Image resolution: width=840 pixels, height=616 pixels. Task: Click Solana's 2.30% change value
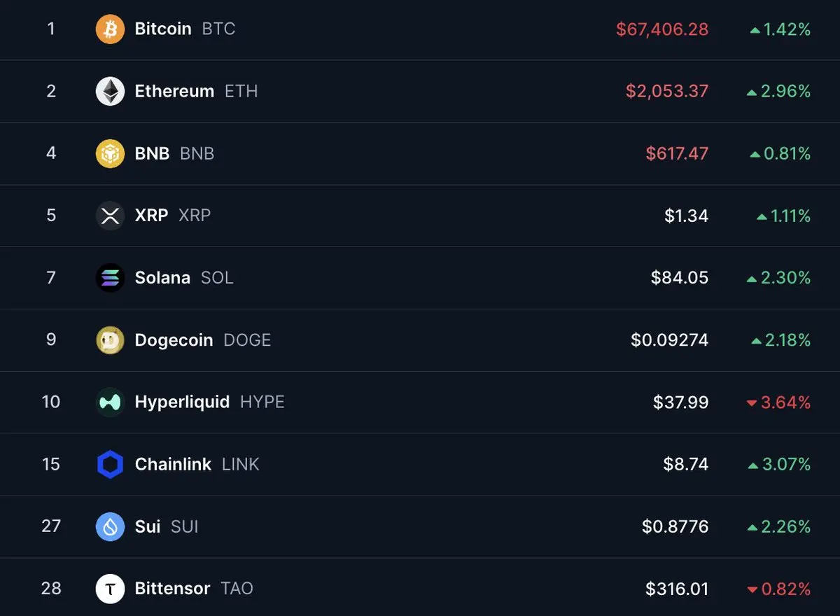tap(785, 278)
